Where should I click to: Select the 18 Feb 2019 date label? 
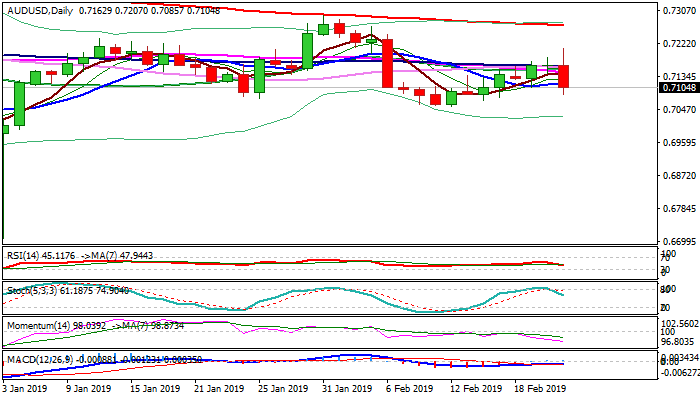[x=541, y=388]
